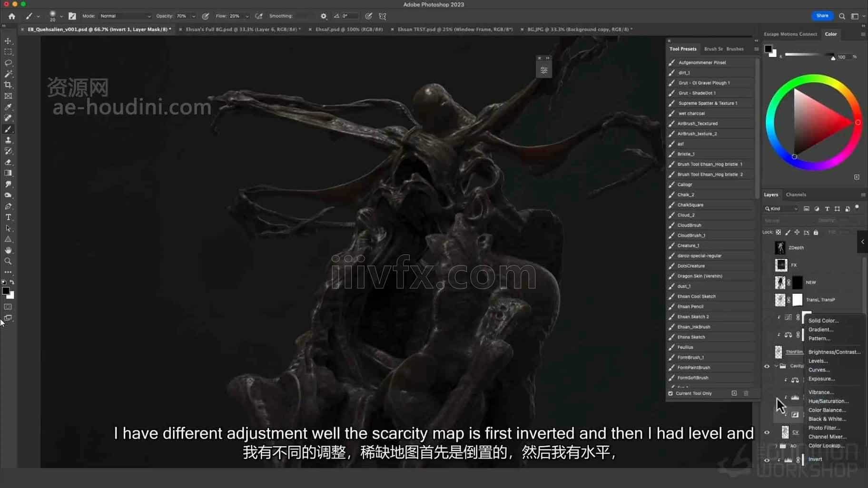Screen dimensions: 868x488
Task: Select the Gradient tool
Action: coord(8,173)
